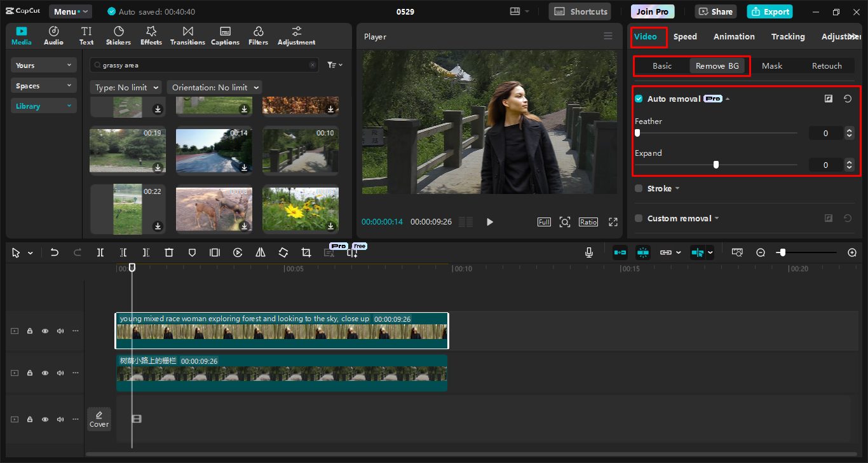The image size is (868, 463).
Task: Click the Delete clip trash icon
Action: click(x=168, y=252)
